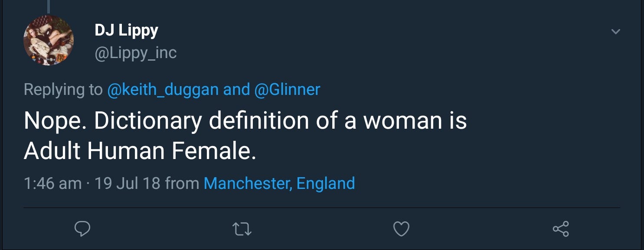The width and height of the screenshot is (644, 250).
Task: Open DJ Lippy's profile picture
Action: tap(48, 40)
